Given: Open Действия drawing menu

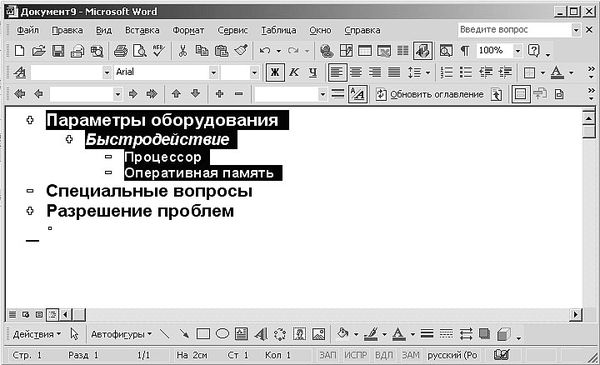Looking at the screenshot, I should coord(37,334).
